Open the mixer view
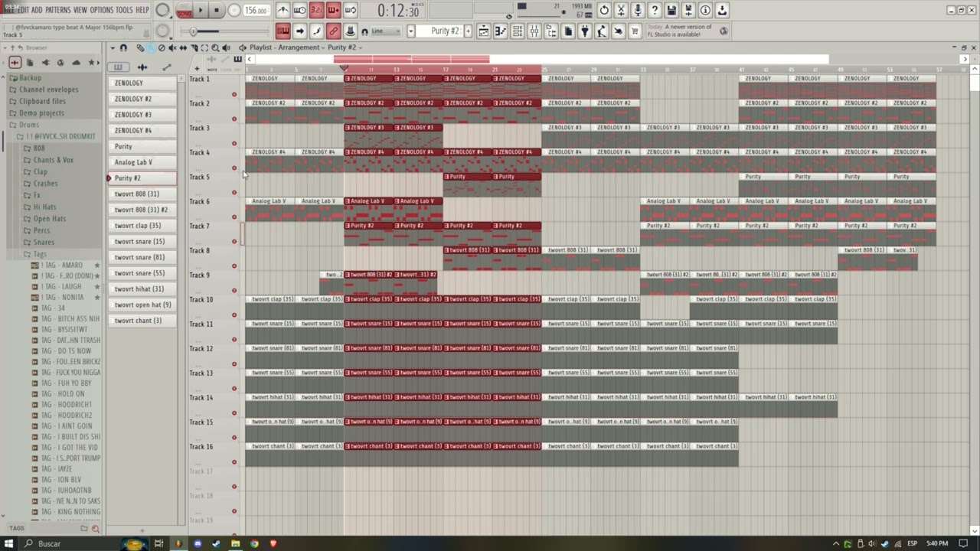The image size is (980, 551). [534, 31]
